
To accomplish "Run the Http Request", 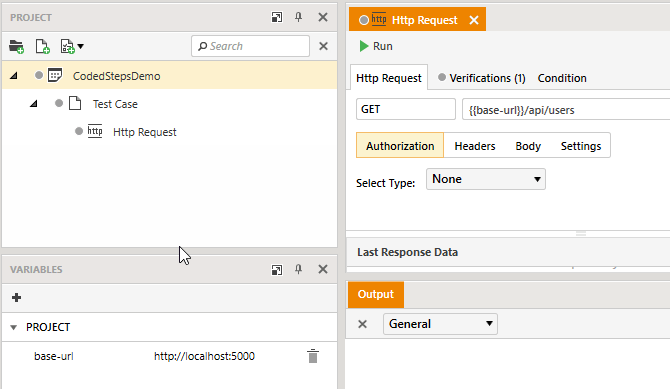I will (x=376, y=46).
